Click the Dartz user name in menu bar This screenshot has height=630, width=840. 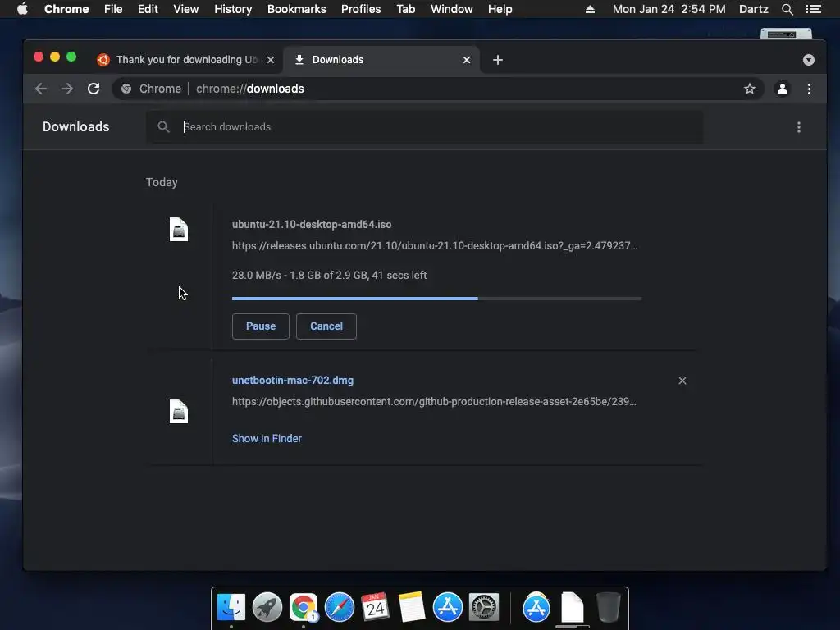[x=753, y=9]
